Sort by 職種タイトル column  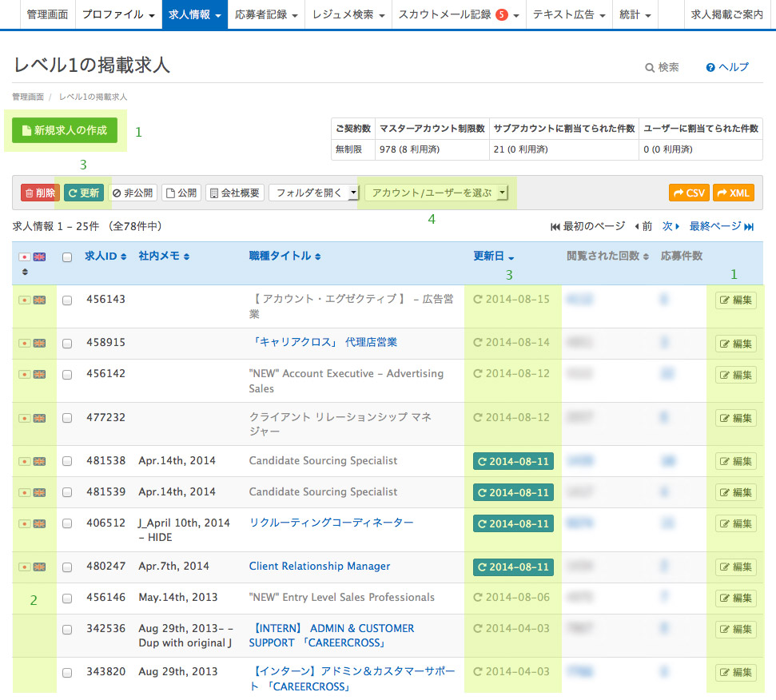point(285,256)
